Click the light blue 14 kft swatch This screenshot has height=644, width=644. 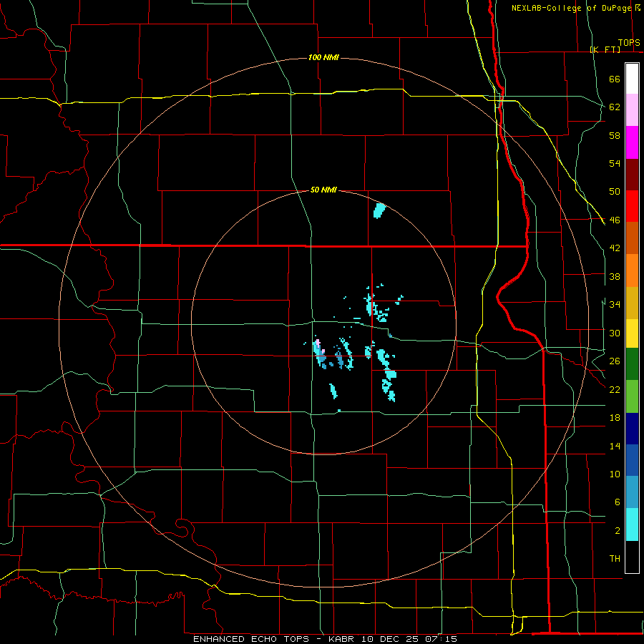coord(632,492)
